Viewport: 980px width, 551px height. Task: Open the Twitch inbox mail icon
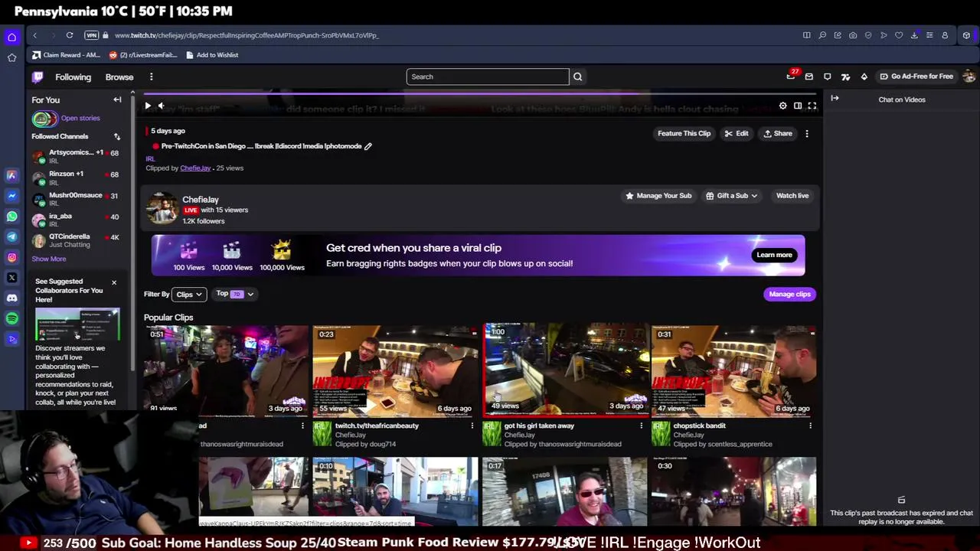coord(808,77)
